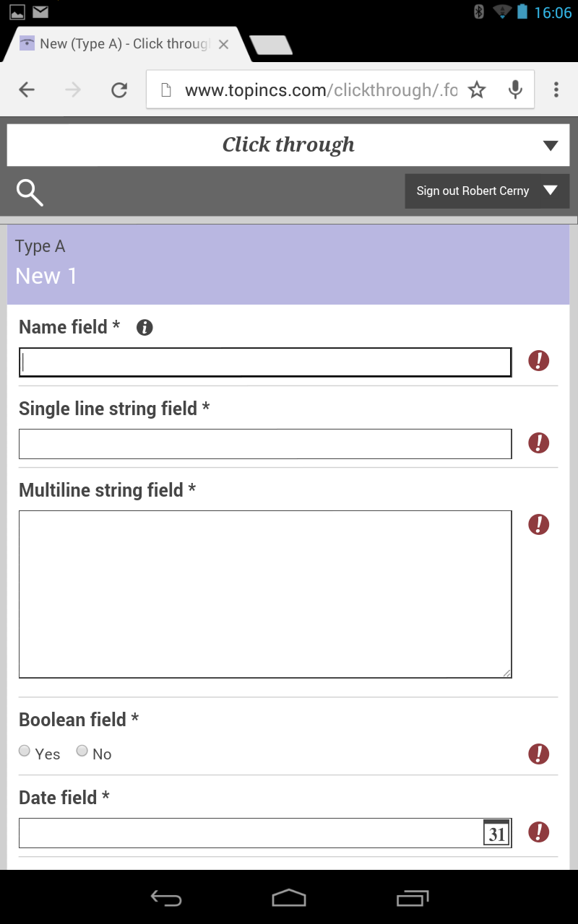The height and width of the screenshot is (924, 578).
Task: Bookmark the page with the star icon
Action: (477, 90)
